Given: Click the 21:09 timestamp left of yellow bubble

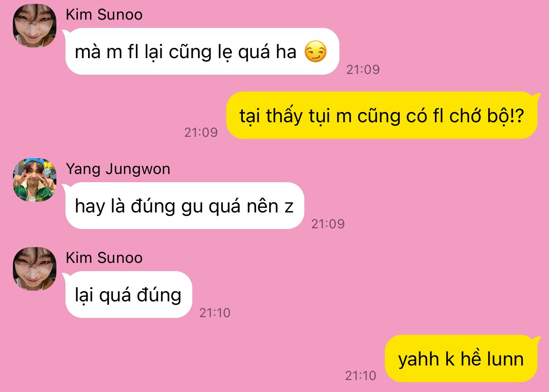Looking at the screenshot, I should pos(201,132).
